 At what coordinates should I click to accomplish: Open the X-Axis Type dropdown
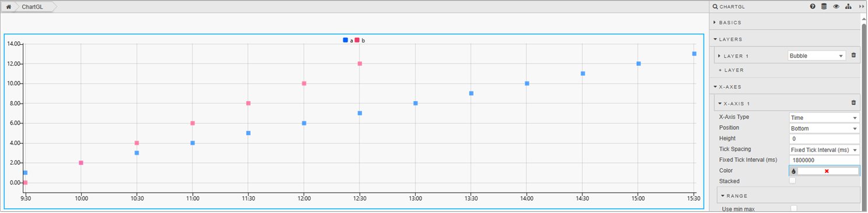[x=824, y=118]
